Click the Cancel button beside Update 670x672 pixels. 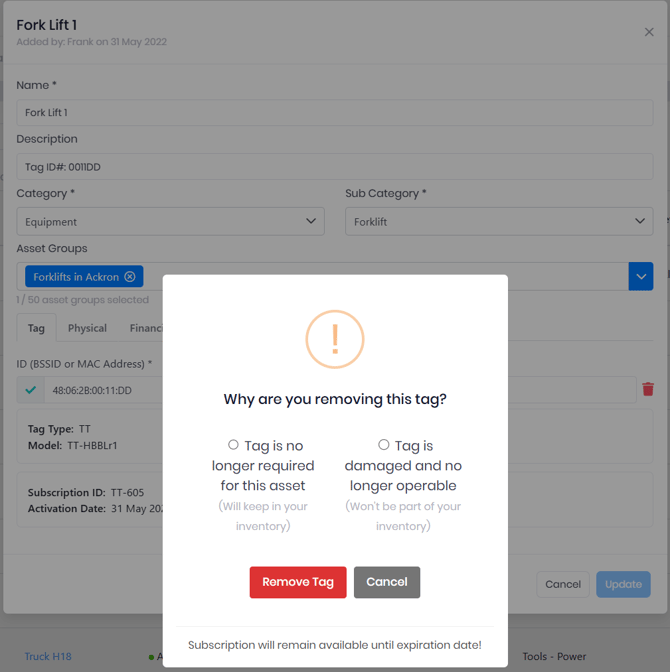coord(563,584)
